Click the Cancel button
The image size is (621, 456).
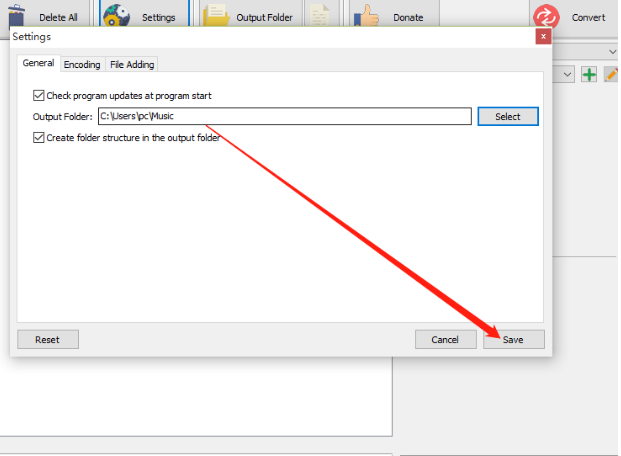point(445,340)
